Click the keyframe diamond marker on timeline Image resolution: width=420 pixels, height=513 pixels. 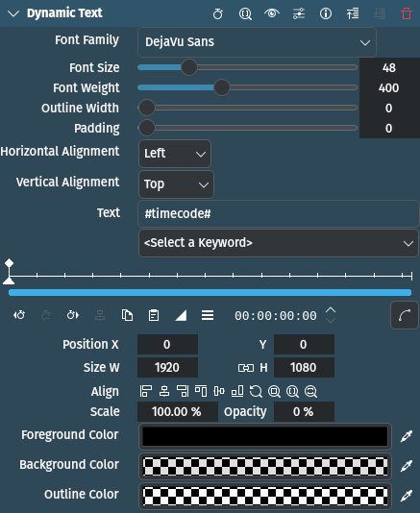pyautogui.click(x=9, y=263)
